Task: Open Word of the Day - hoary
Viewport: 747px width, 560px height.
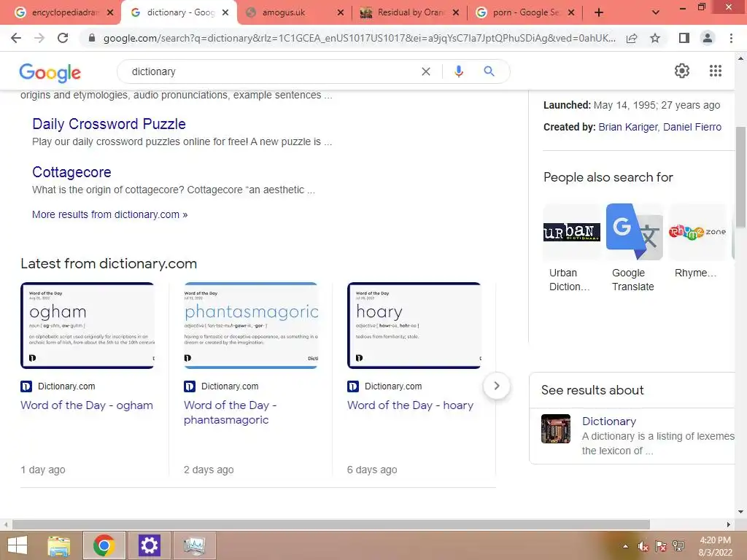Action: [x=410, y=405]
